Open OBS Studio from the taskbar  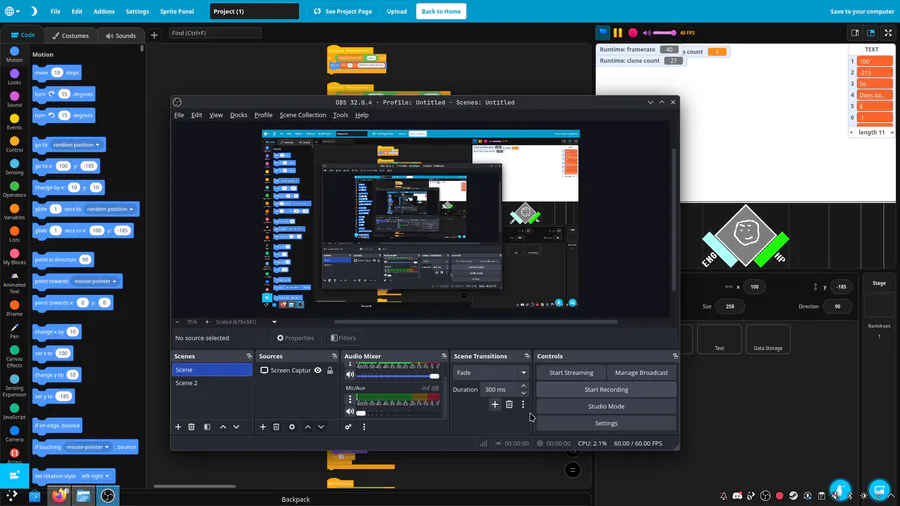pos(107,496)
